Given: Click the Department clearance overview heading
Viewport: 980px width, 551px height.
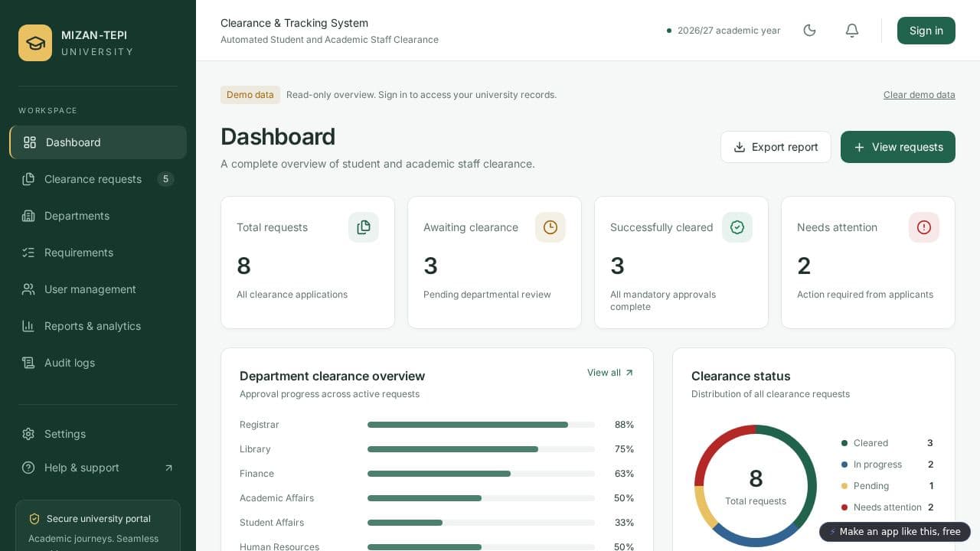Looking at the screenshot, I should [332, 376].
